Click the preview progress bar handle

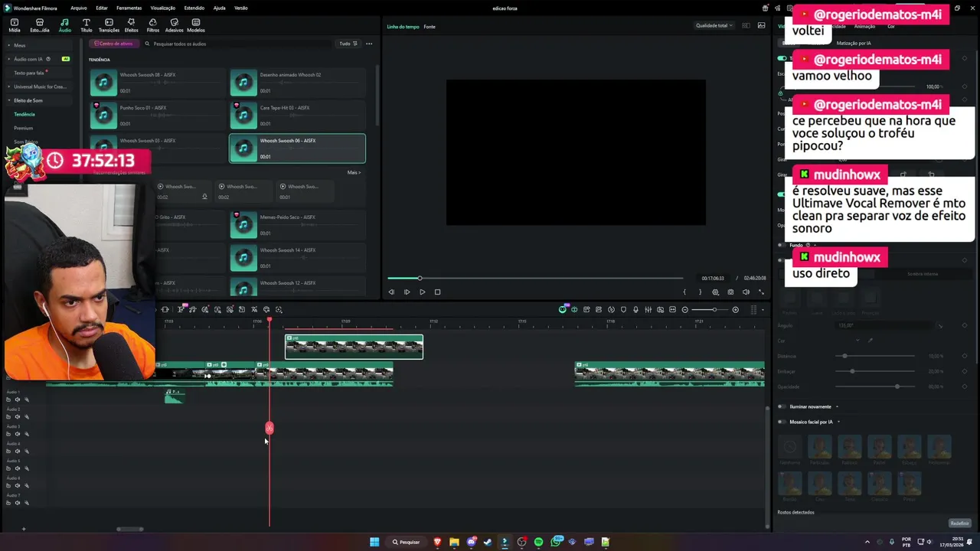(420, 278)
